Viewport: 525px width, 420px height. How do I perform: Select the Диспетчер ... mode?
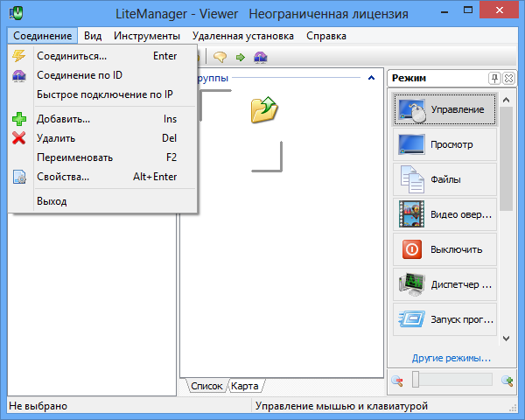(x=444, y=284)
